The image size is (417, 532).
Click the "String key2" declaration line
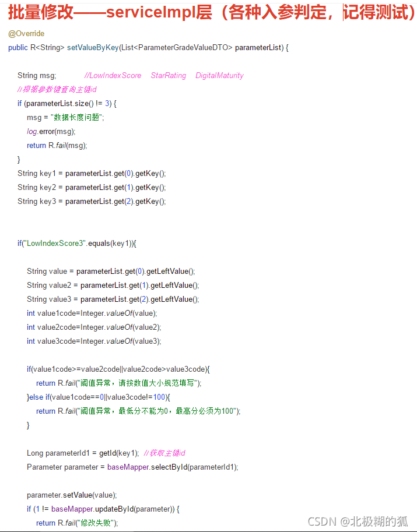pyautogui.click(x=92, y=187)
